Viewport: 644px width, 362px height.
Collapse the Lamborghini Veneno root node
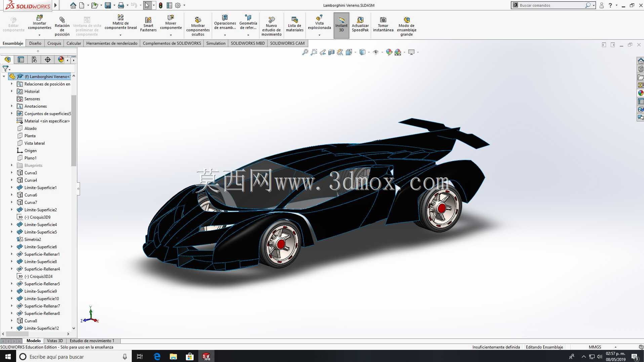tap(4, 76)
